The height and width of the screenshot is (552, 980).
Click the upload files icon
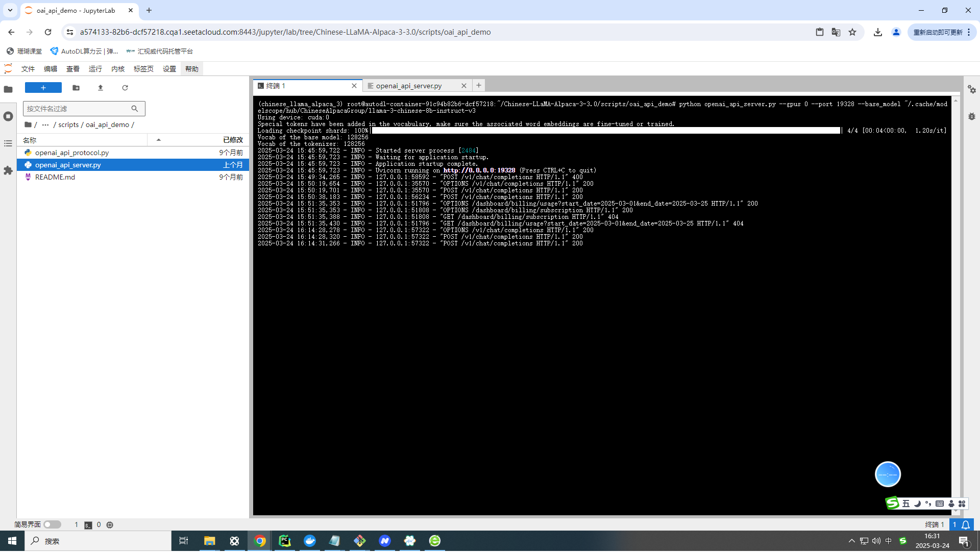click(x=101, y=88)
